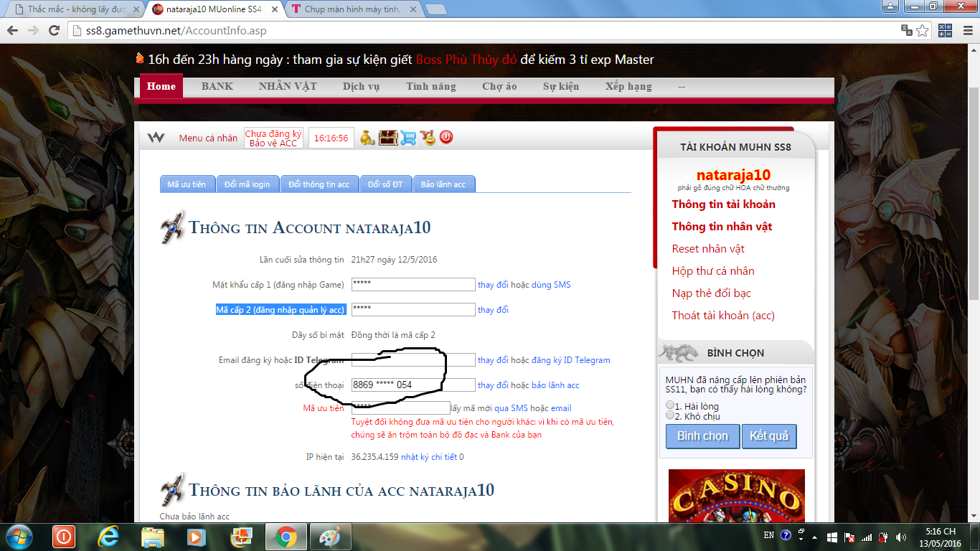Reload the page in Chrome
This screenshot has width=980, height=551.
coord(54,31)
